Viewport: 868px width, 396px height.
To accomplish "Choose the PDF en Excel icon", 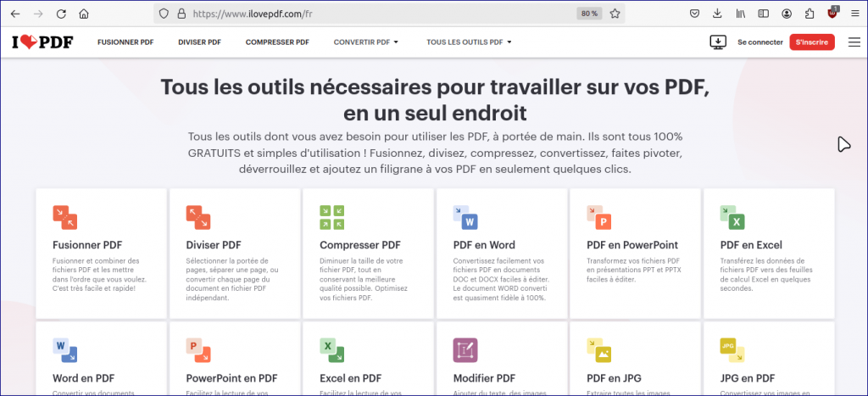I will coord(732,217).
